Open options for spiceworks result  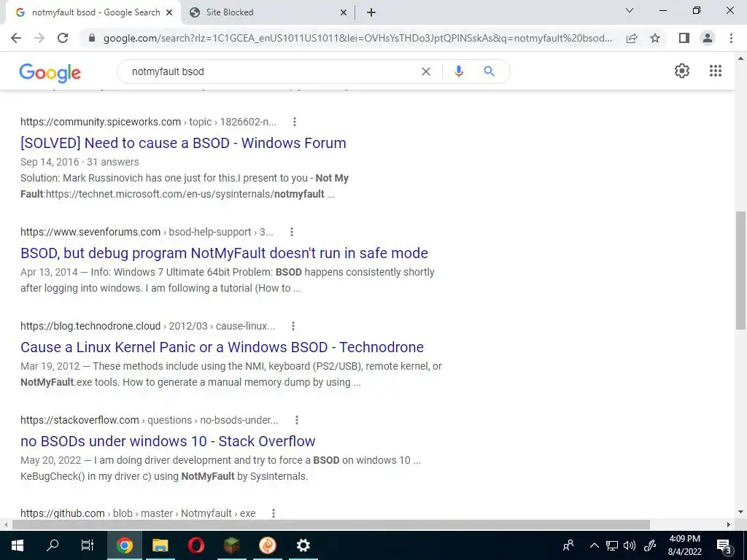295,122
